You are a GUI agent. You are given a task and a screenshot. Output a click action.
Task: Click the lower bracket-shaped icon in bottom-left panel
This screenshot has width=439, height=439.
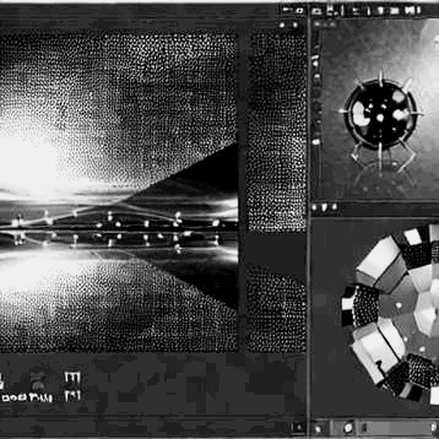coord(72,396)
